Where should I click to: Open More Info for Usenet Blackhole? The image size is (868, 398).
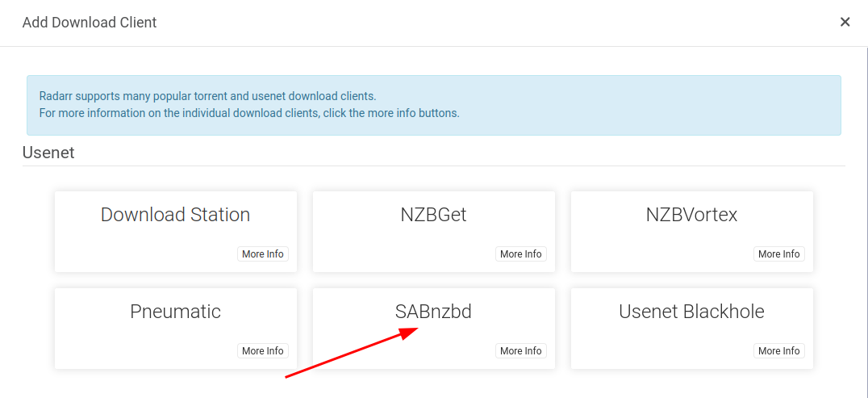[x=779, y=351]
